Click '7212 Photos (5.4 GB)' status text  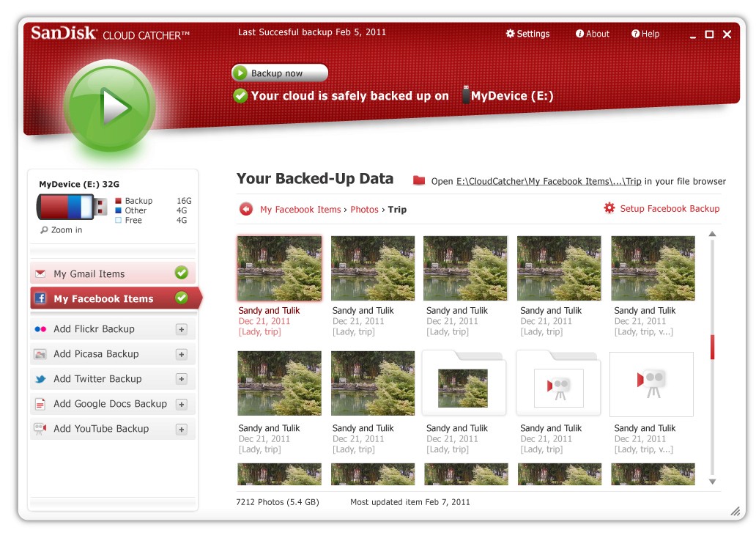[278, 502]
